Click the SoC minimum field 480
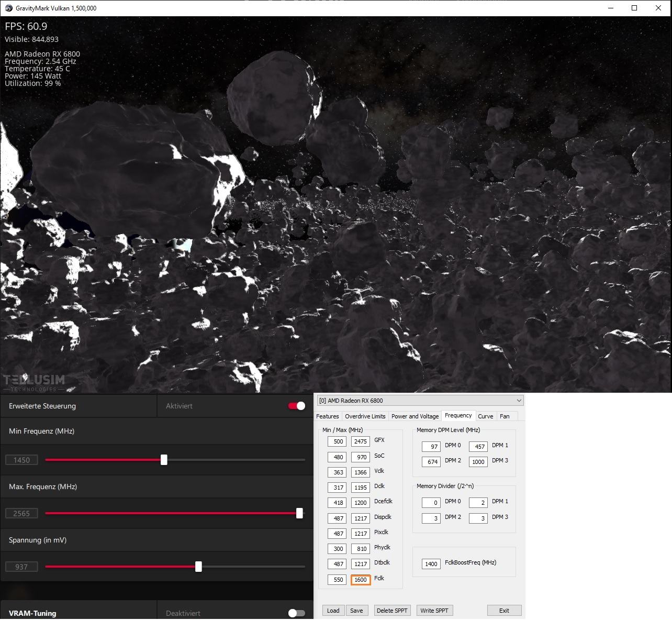 (x=337, y=457)
